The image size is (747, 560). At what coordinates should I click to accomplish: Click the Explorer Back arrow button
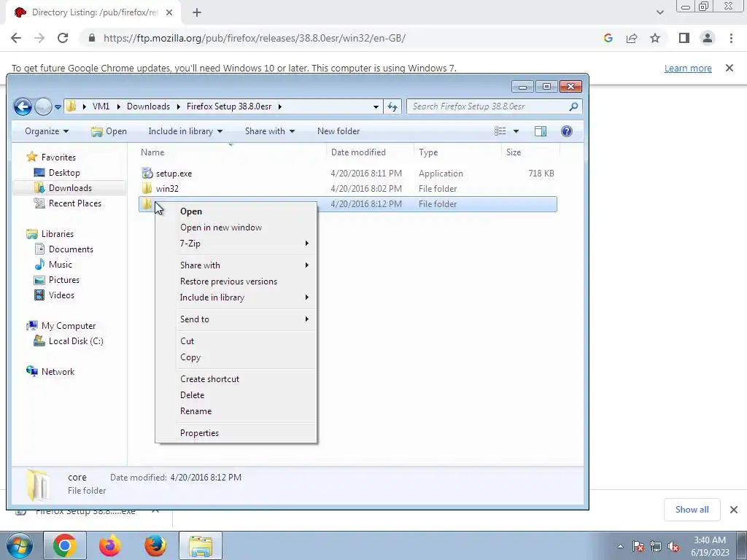tap(23, 106)
